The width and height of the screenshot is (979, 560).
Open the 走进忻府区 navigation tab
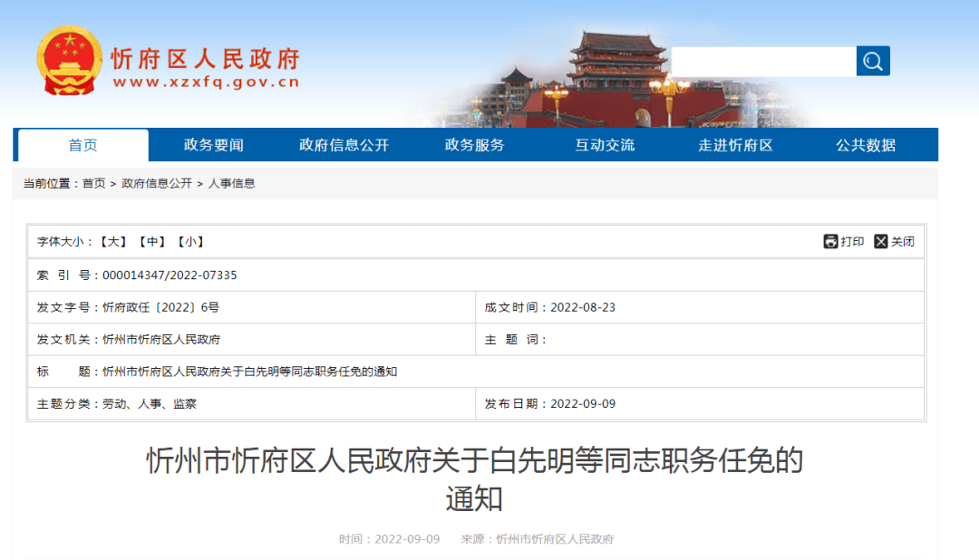pos(735,145)
